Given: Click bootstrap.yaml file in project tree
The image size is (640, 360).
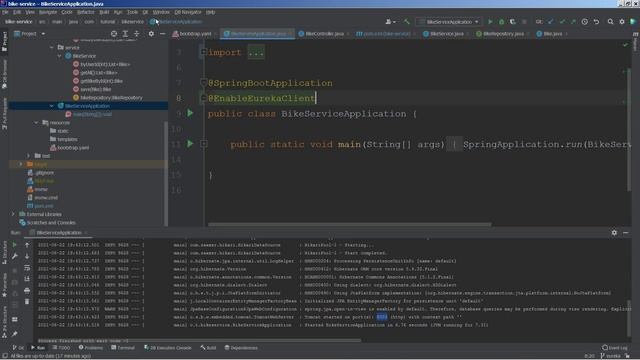Looking at the screenshot, I should click(x=73, y=147).
